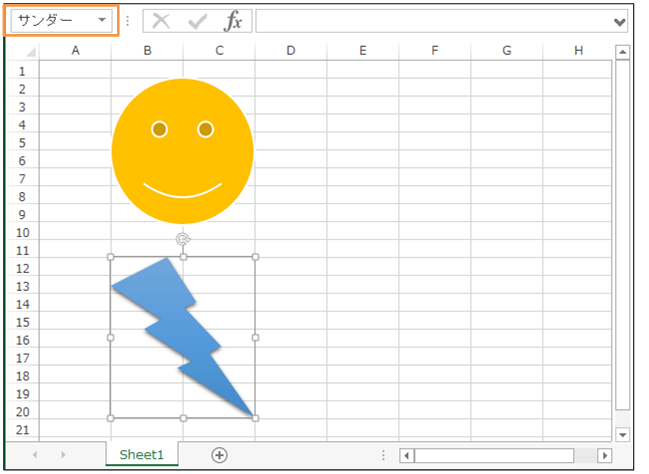Viewport: 649px width, 474px height.
Task: Click the Enter checkmark icon in formula bar
Action: [197, 21]
